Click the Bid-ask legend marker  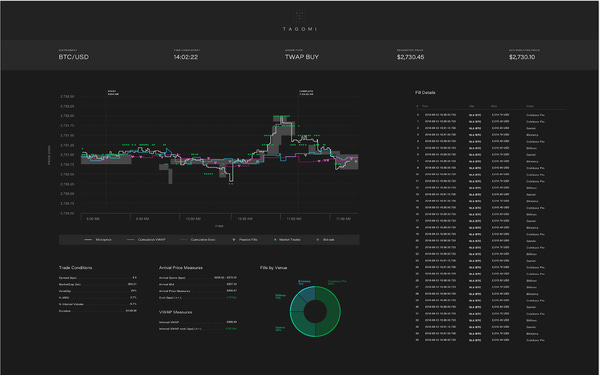(318, 240)
